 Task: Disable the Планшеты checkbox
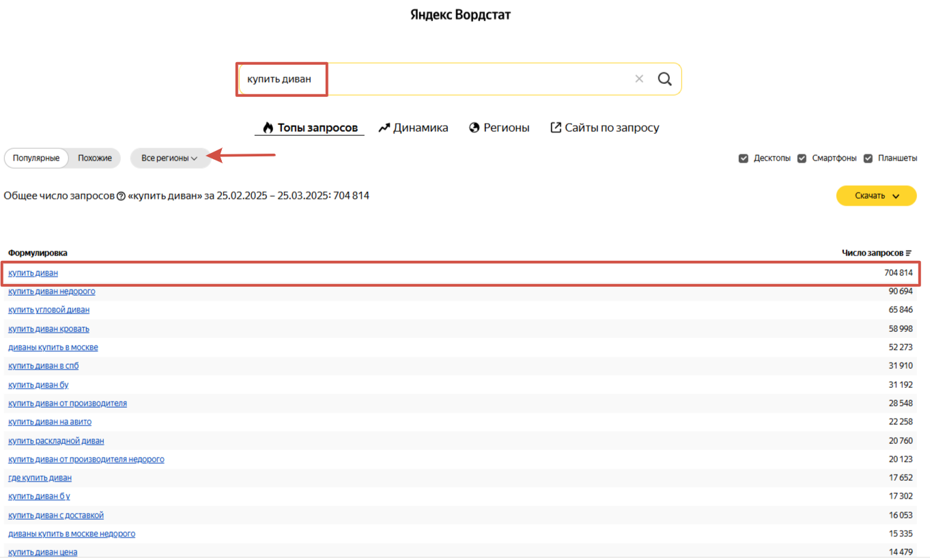coord(868,158)
